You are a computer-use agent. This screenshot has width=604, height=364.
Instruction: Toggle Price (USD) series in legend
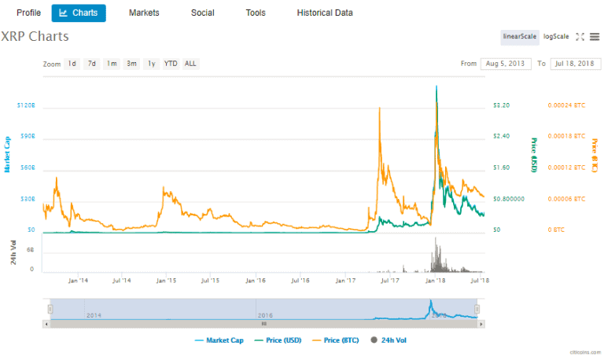pos(278,340)
